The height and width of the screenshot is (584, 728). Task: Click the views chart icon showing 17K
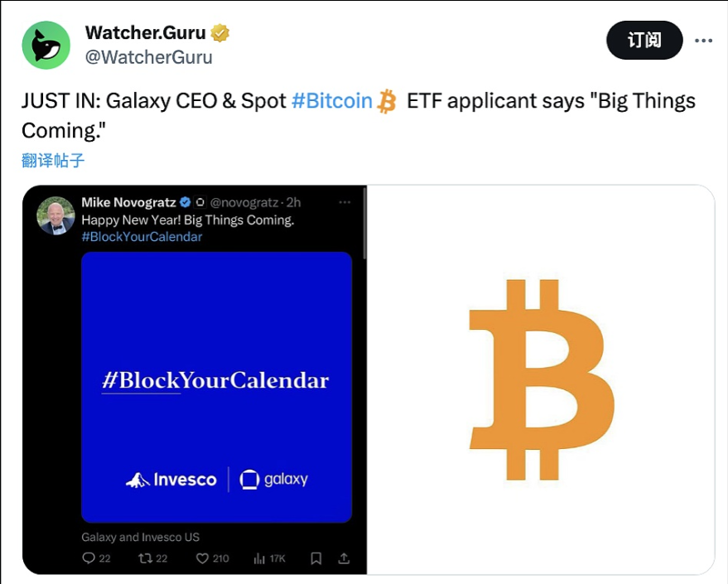258,558
